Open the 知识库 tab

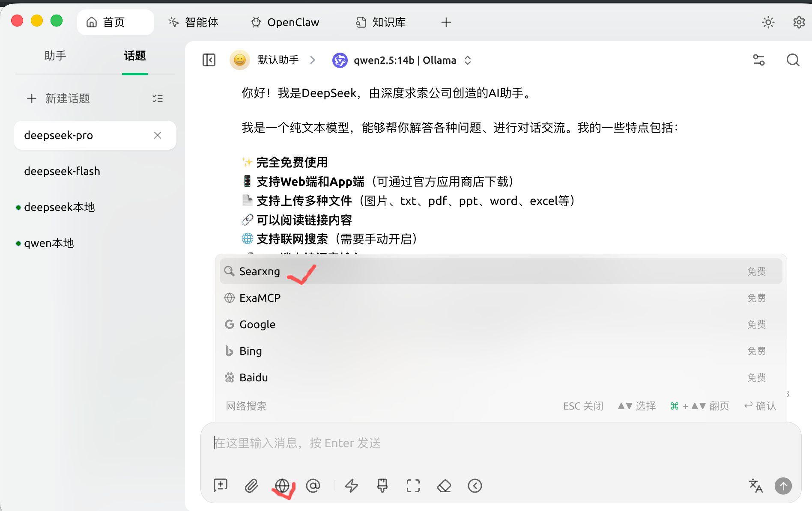click(x=381, y=22)
